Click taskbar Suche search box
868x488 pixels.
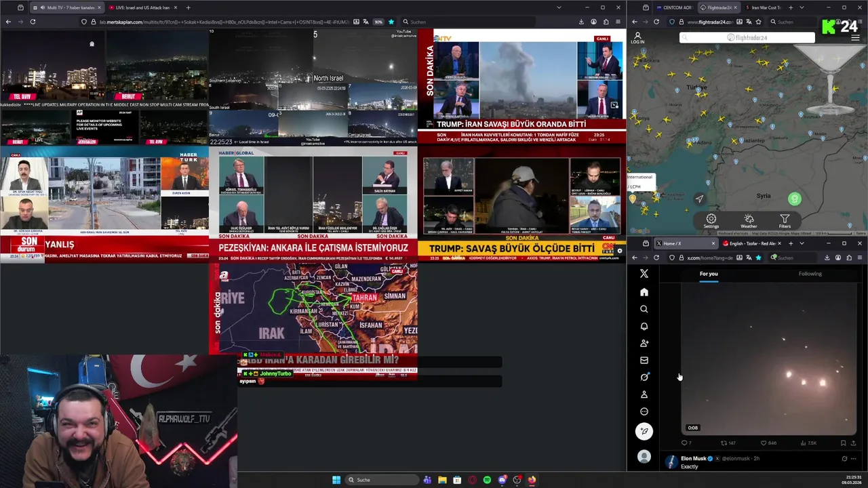(381, 480)
